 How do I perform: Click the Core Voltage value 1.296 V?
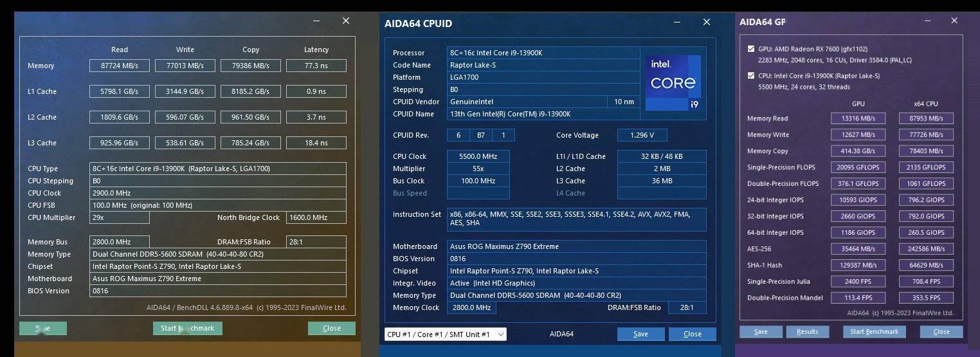pos(642,135)
